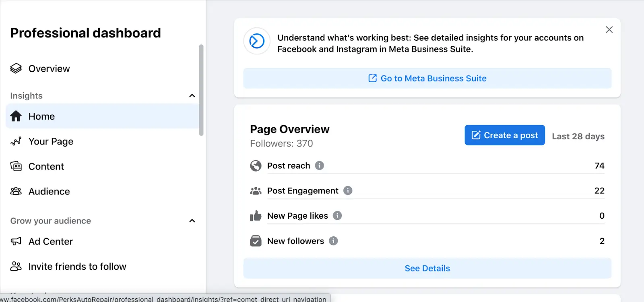Click the Meta Business Suite logo icon
644x302 pixels.
tap(257, 41)
